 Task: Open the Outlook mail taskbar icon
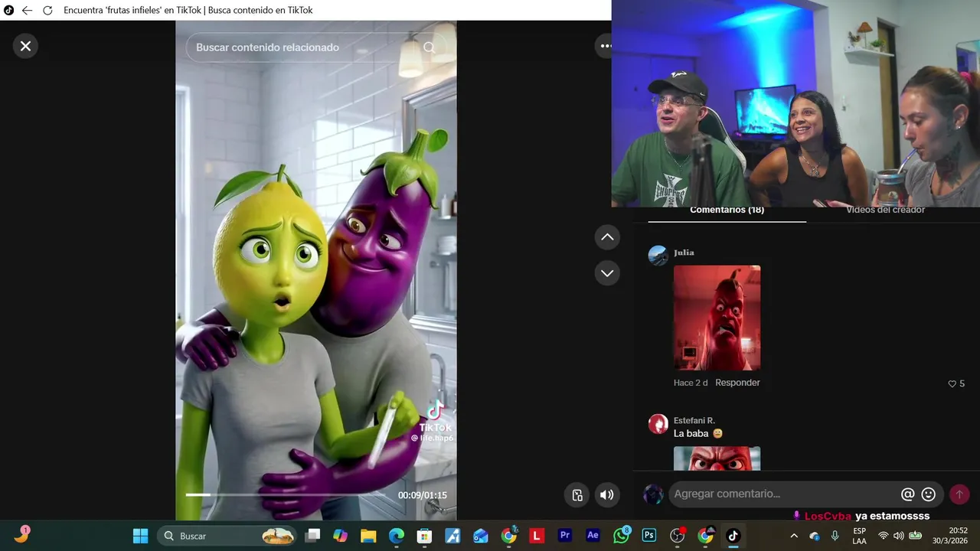pos(480,536)
